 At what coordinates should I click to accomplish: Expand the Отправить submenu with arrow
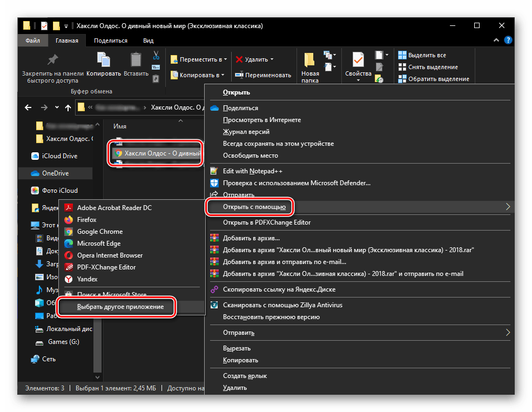coord(508,332)
